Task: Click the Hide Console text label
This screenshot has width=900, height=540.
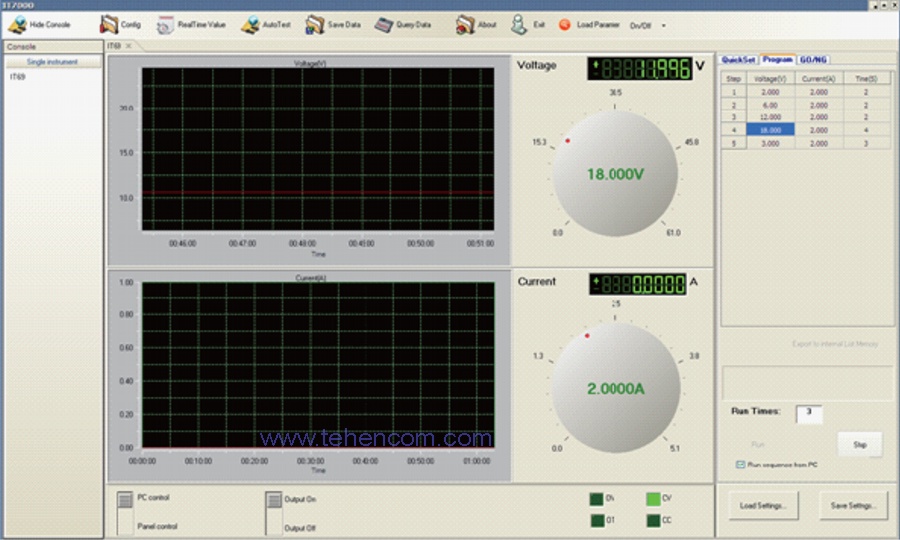Action: 50,25
